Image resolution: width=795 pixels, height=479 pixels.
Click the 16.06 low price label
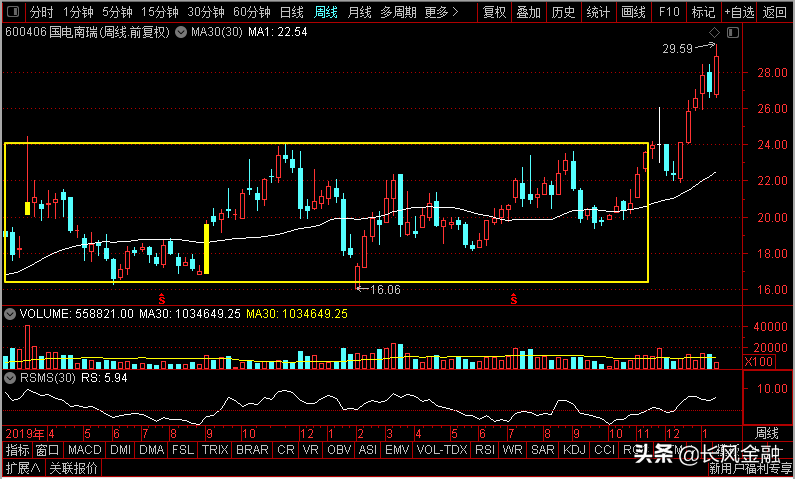point(385,289)
